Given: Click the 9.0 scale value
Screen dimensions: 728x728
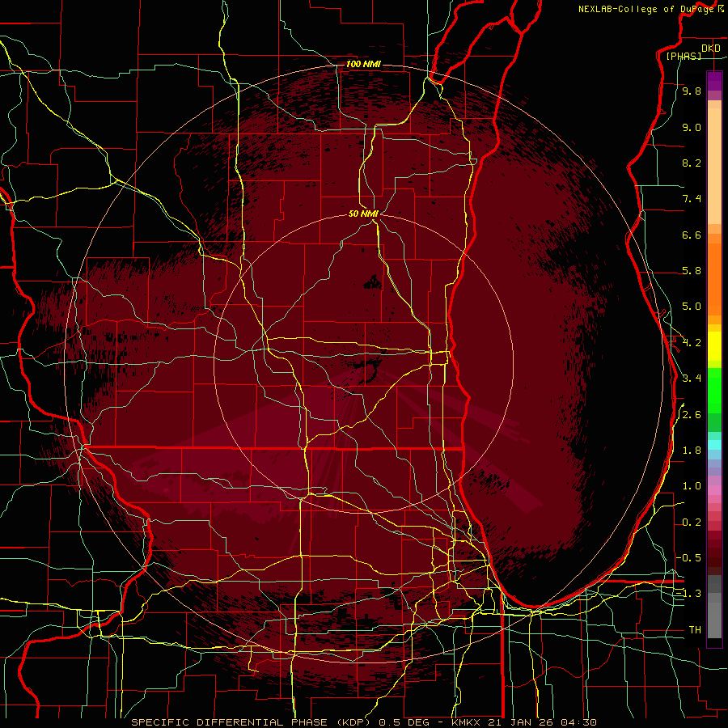Looking at the screenshot, I should coord(692,127).
